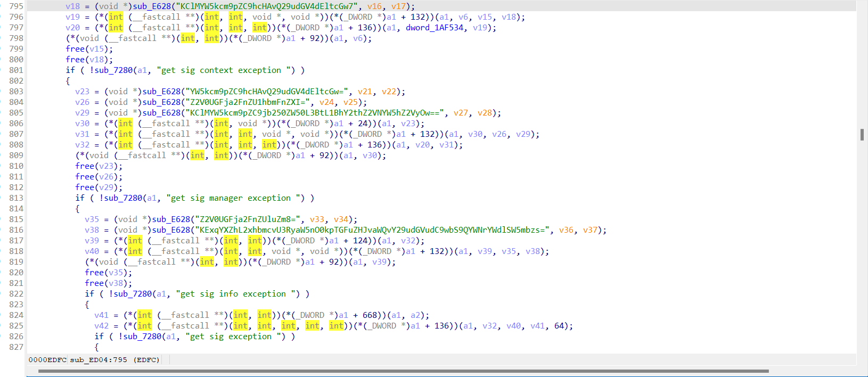868x377 pixels.
Task: Click dword_1AF534 in the v20 assignment
Action: (435, 28)
